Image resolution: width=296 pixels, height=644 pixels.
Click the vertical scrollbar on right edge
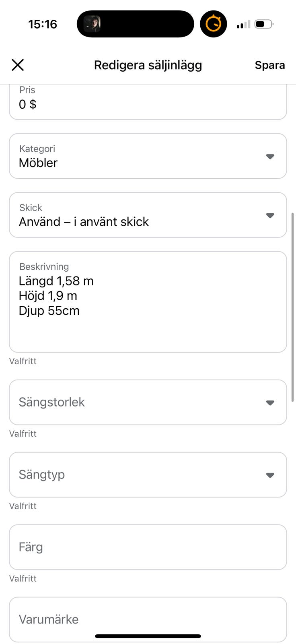(x=292, y=306)
